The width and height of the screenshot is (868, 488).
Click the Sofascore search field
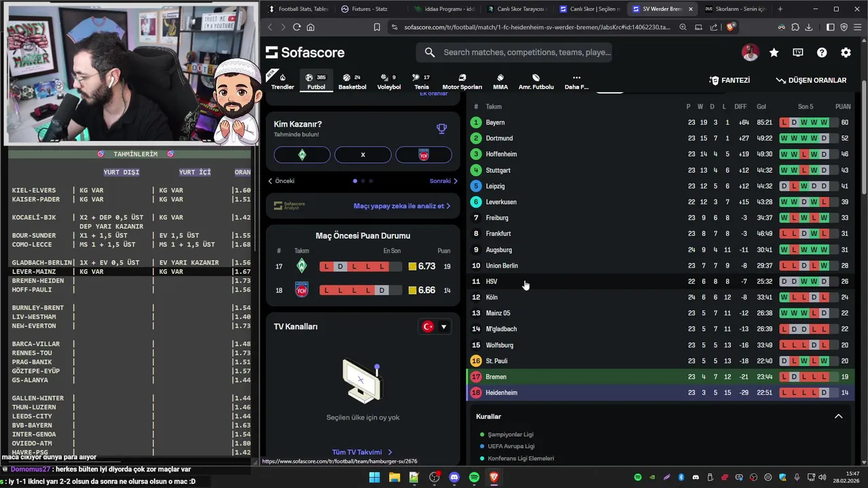click(514, 52)
